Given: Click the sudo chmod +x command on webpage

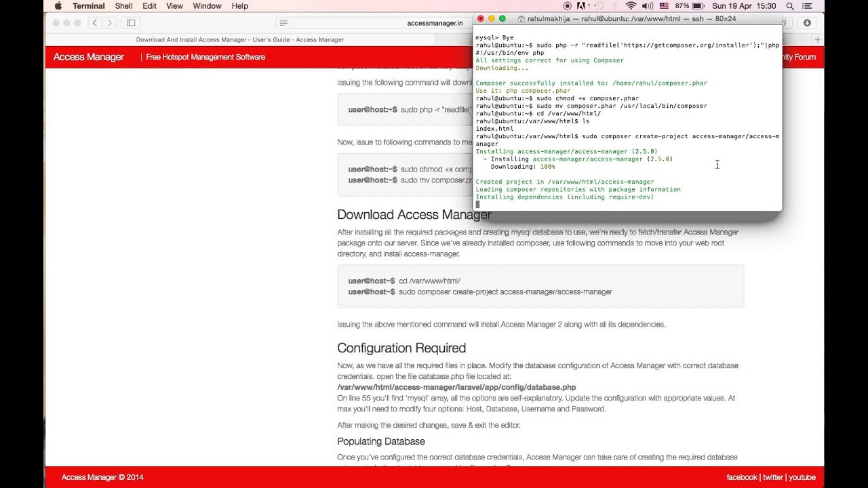Looking at the screenshot, I should [436, 169].
